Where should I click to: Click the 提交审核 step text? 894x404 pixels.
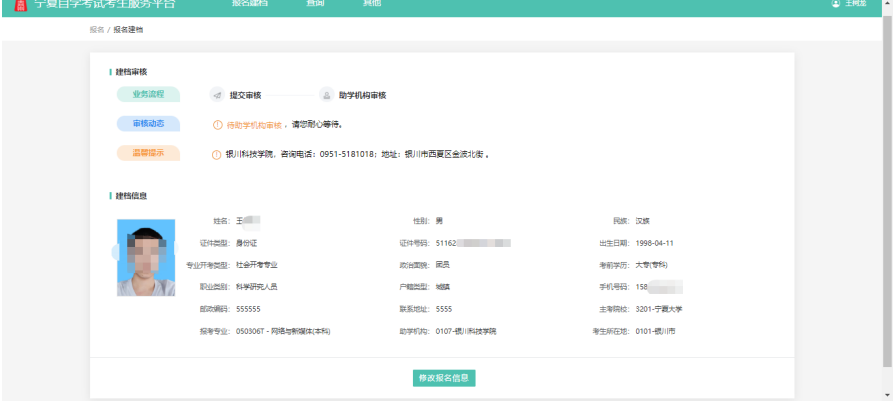click(x=245, y=96)
